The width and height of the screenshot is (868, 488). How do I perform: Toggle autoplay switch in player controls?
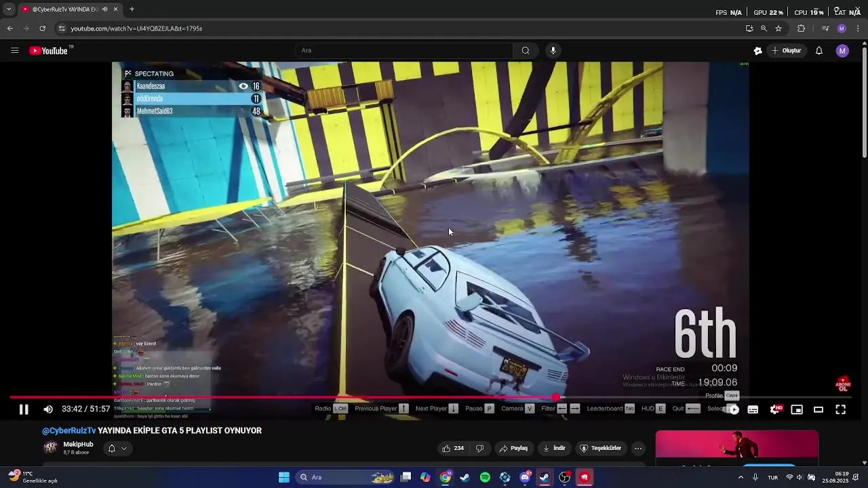pos(732,409)
